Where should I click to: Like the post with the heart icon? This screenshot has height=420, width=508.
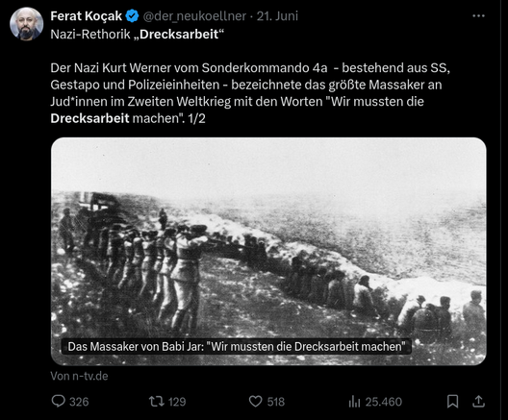pos(255,402)
